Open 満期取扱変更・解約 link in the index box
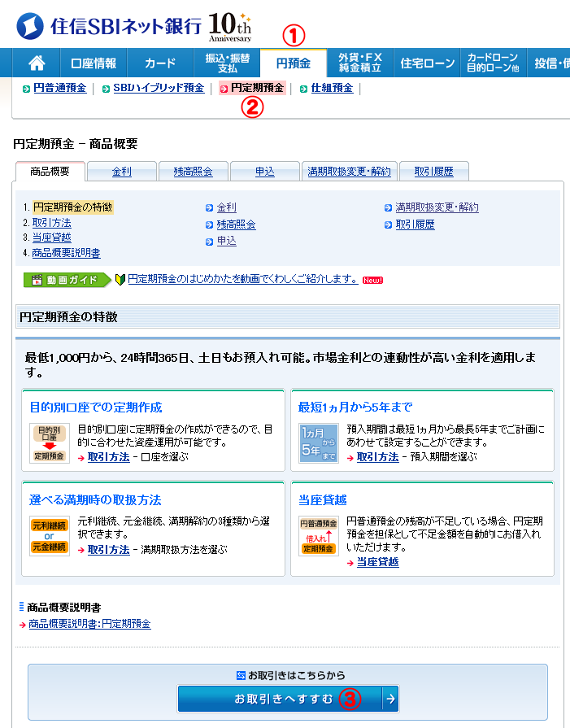 point(437,207)
